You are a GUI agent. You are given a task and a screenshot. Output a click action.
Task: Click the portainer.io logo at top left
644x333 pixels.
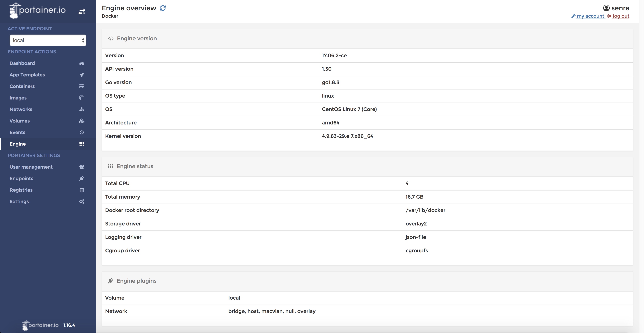tap(37, 10)
